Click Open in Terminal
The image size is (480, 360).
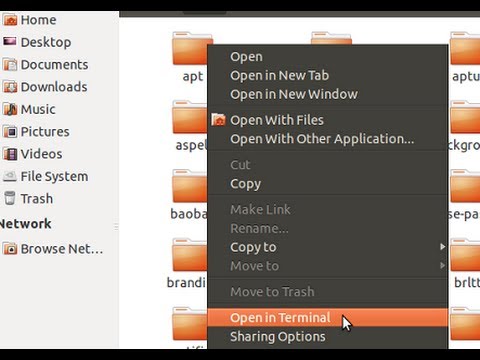(328, 318)
